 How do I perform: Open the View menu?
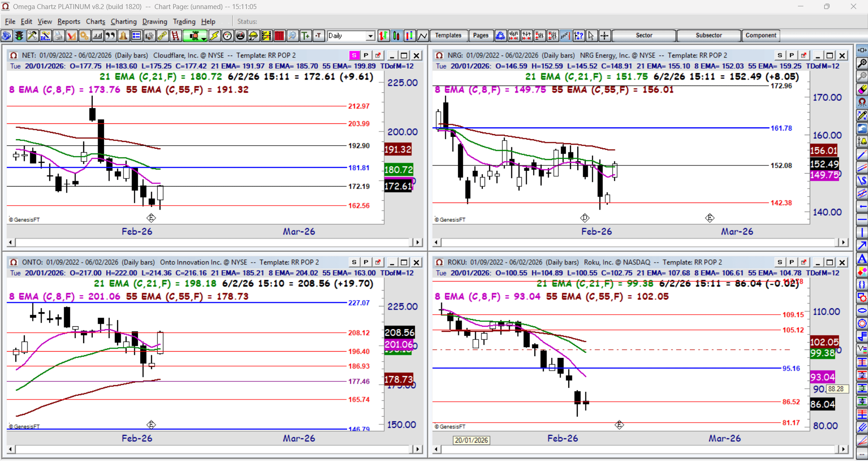45,21
